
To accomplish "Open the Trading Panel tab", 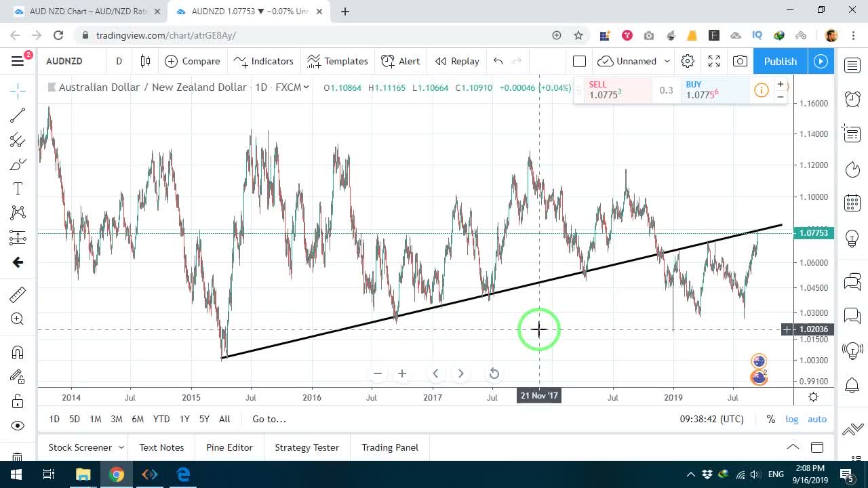I will pos(390,447).
